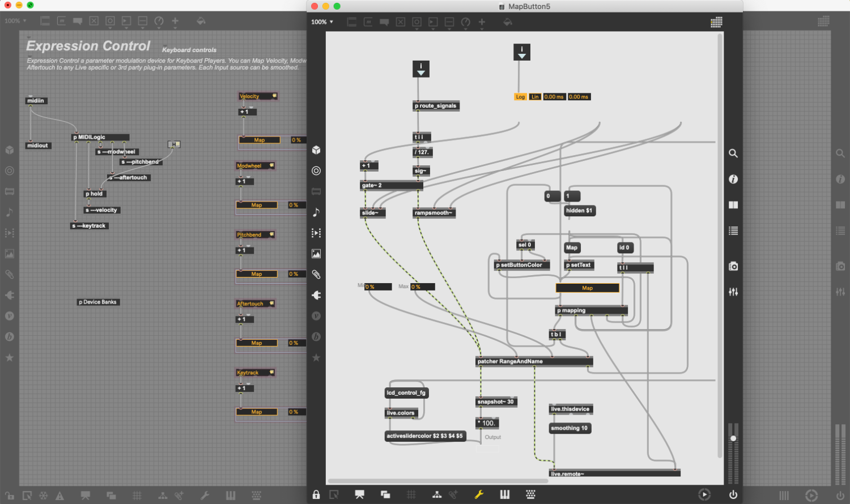Click the 'hidden $1' message box
The image size is (850, 504).
(579, 211)
